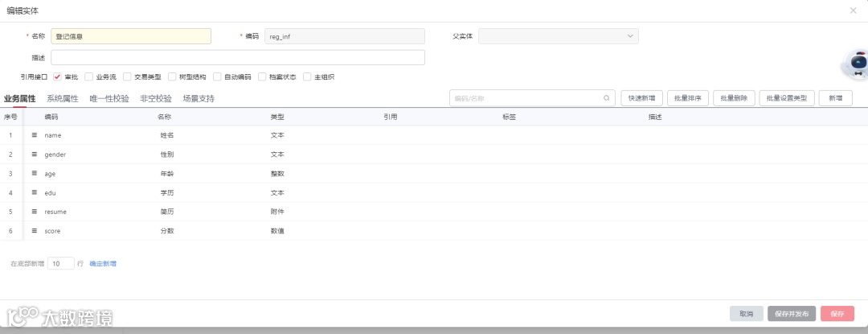Click the 数值 type cell for score
The image size is (868, 334).
tap(277, 231)
